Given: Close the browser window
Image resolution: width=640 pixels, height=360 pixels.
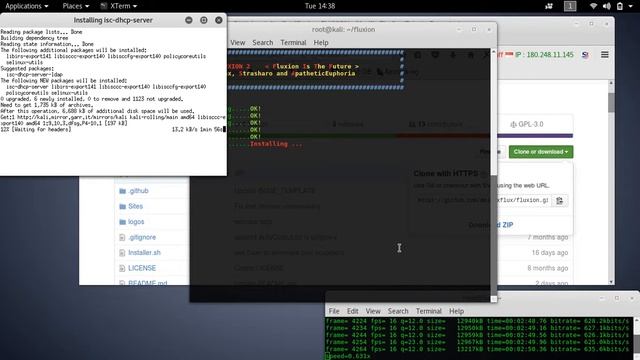Looking at the screenshot, I should tap(607, 24).
